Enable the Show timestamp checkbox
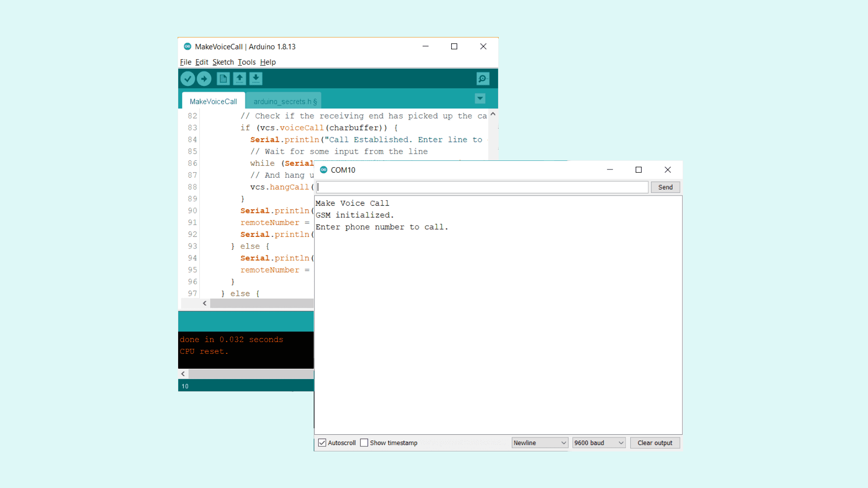868x488 pixels. click(x=364, y=443)
